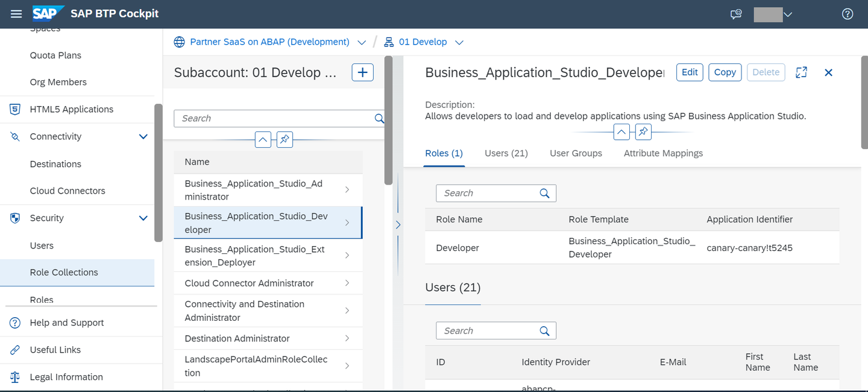Enter full screen mode for detail panel
Image resolution: width=868 pixels, height=392 pixels.
click(x=801, y=72)
